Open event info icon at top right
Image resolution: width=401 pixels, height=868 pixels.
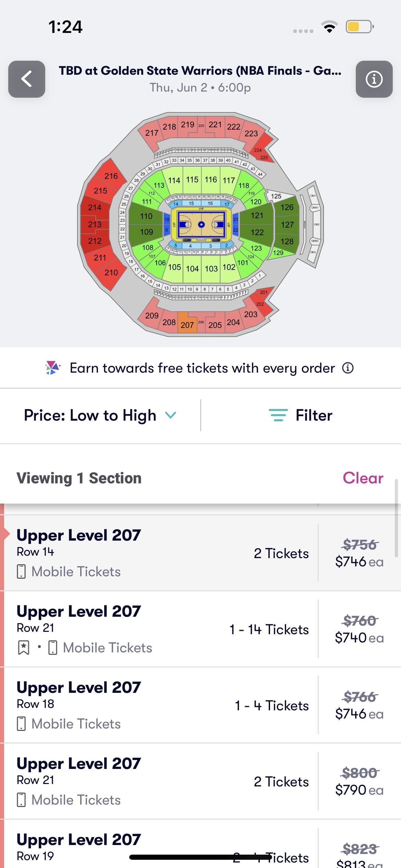point(374,79)
